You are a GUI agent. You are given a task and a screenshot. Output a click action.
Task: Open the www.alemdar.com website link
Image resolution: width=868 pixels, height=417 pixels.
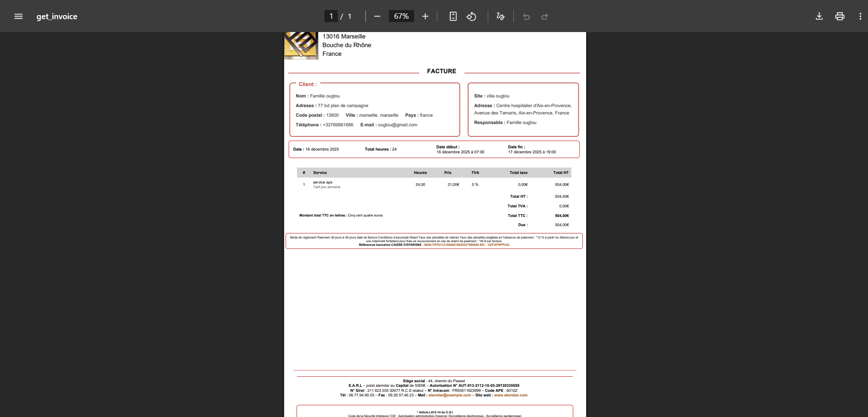coord(511,395)
